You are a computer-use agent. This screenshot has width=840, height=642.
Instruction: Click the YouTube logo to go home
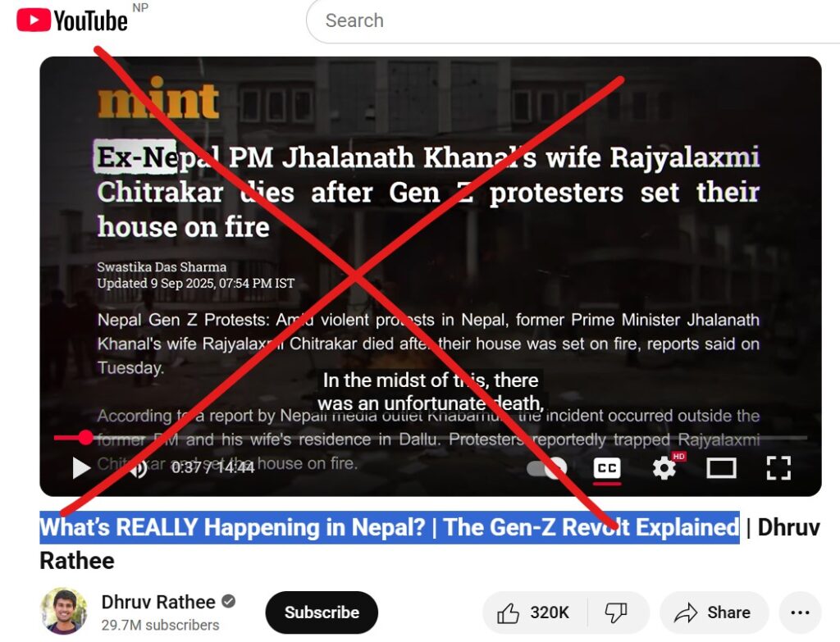72,20
